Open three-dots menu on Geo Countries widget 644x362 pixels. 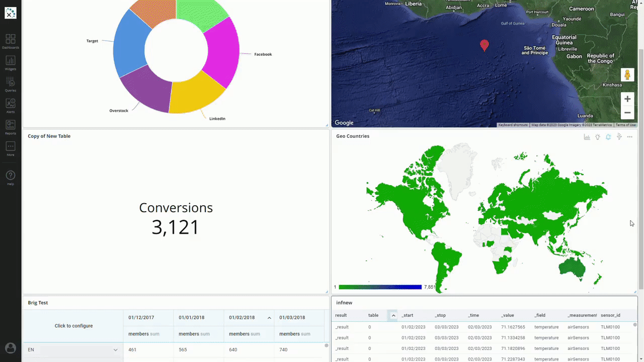tap(630, 137)
